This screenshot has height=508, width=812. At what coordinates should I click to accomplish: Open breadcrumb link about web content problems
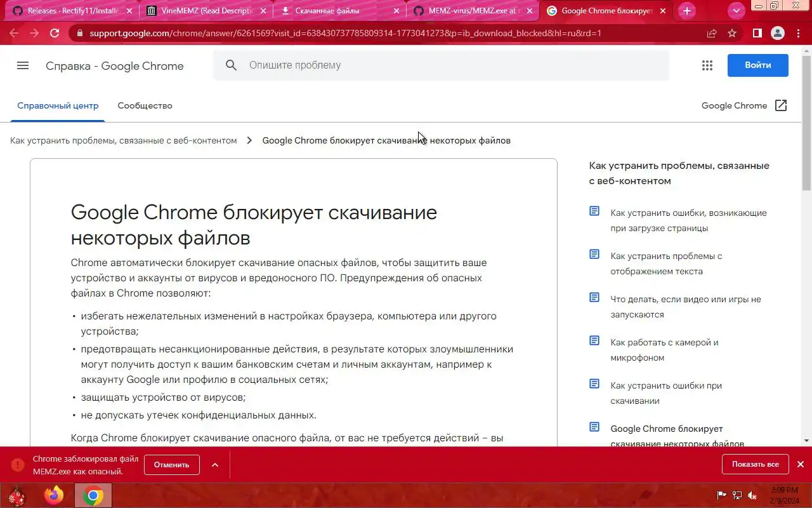[124, 140]
